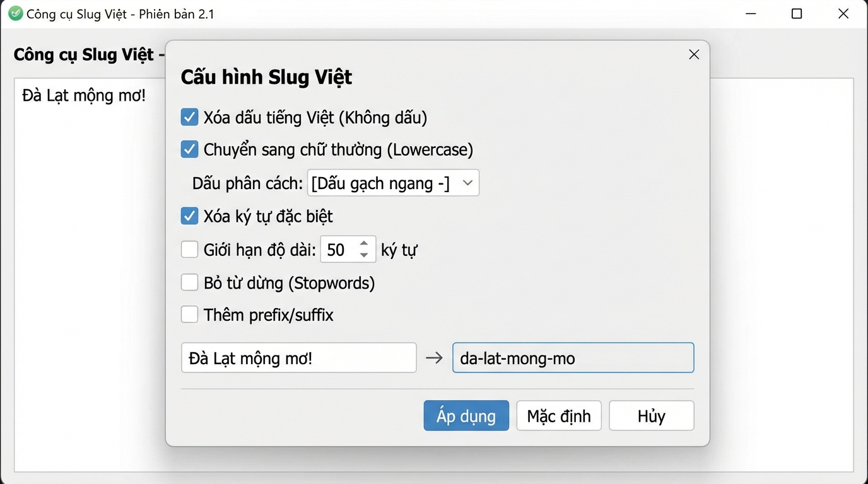Screen dimensions: 868x484
Task: Open the separator dropdown arrow
Action: point(467,182)
